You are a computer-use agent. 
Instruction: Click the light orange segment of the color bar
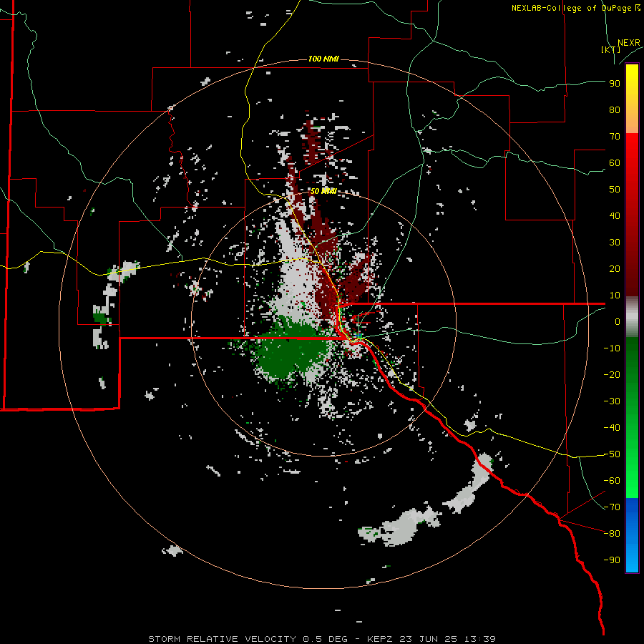tap(632, 121)
